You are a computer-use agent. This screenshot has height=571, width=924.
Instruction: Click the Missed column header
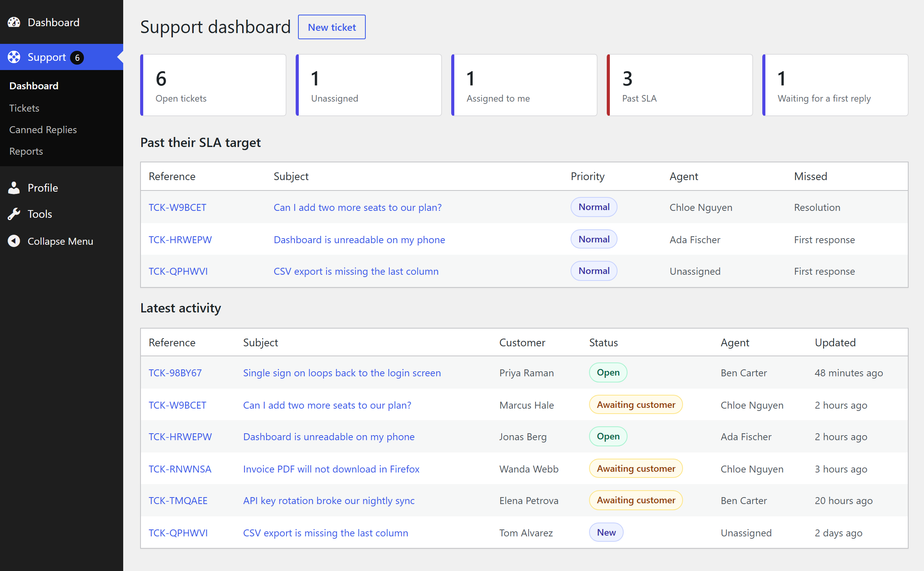click(x=810, y=176)
